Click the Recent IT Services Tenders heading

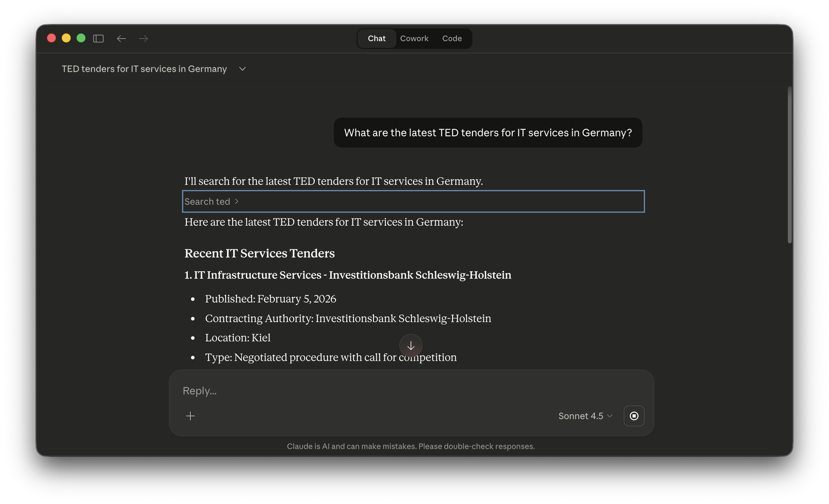click(260, 253)
